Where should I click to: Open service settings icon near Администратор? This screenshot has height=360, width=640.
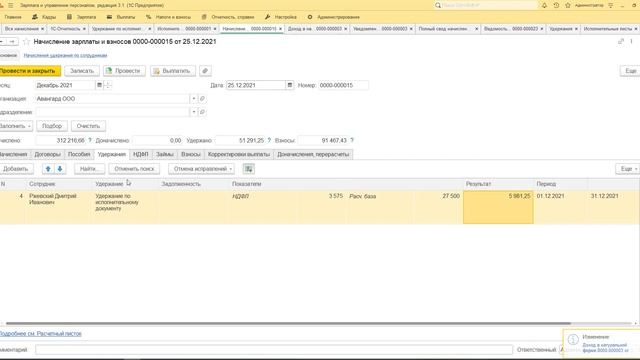[611, 5]
